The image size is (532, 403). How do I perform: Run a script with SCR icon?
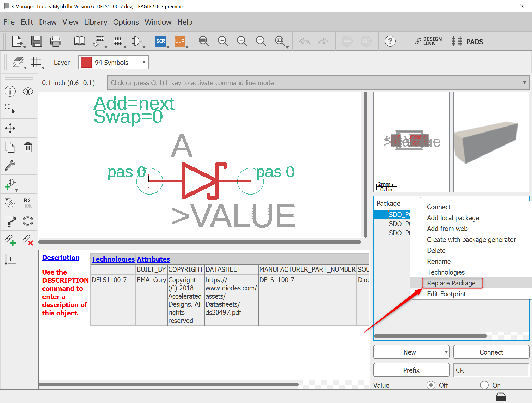(x=161, y=41)
